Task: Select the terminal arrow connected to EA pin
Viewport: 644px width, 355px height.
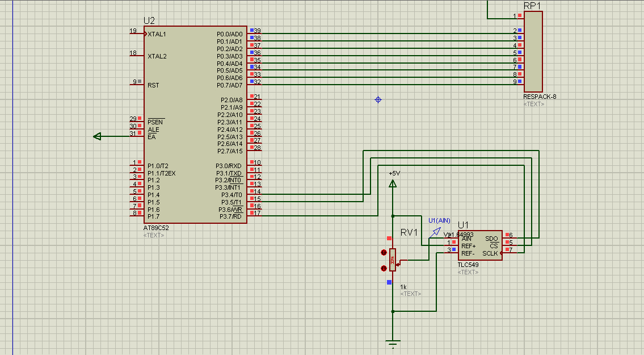Action: [x=98, y=136]
